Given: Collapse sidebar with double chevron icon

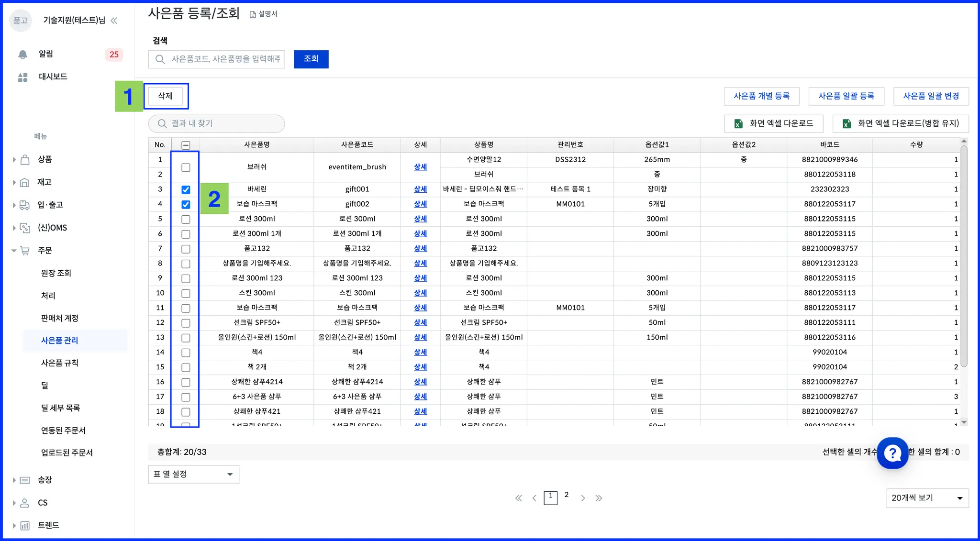Looking at the screenshot, I should pyautogui.click(x=114, y=20).
